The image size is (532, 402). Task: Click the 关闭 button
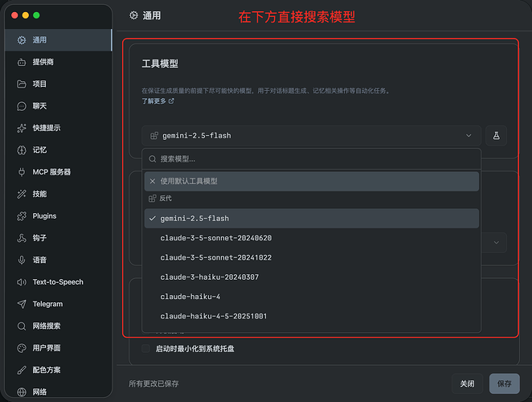point(467,384)
